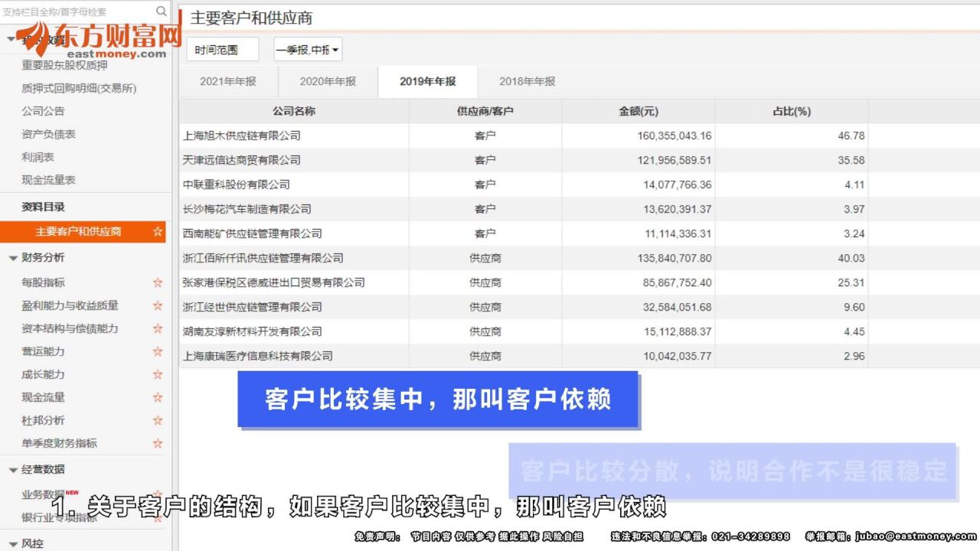This screenshot has width=980, height=551.
Task: Collapse the 经营数据 section
Action: 13,470
